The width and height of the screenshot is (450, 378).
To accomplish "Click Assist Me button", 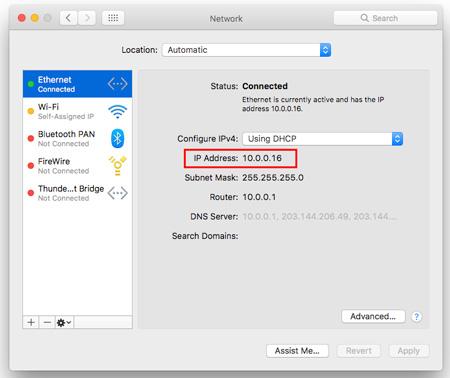I will point(297,351).
